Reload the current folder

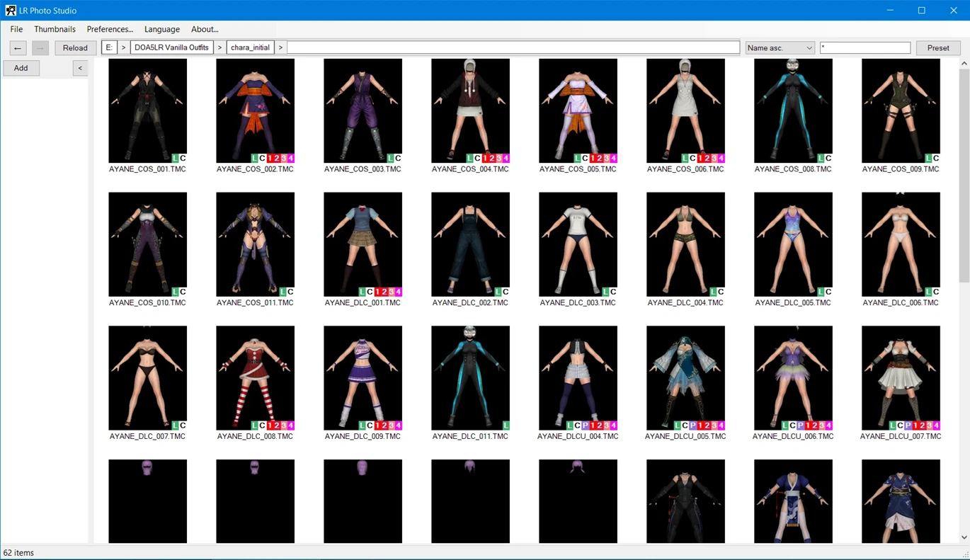[75, 48]
